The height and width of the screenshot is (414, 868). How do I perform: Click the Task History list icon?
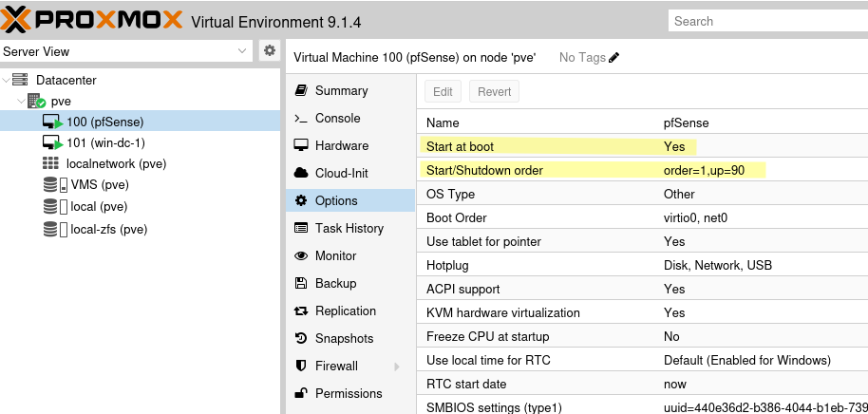(x=301, y=228)
